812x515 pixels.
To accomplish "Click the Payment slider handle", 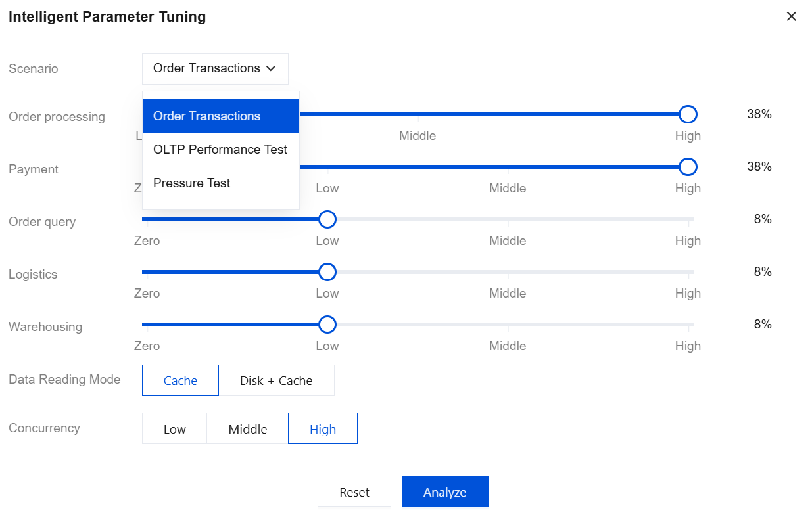I will pyautogui.click(x=688, y=167).
